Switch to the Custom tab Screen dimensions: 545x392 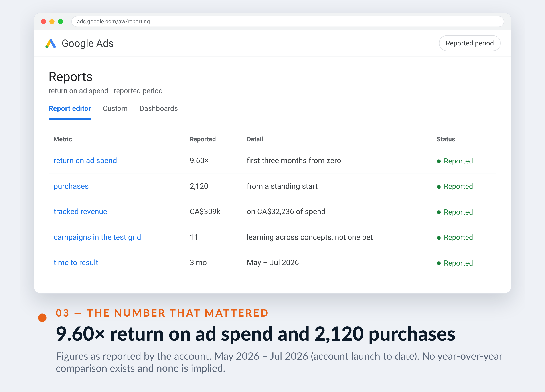(x=115, y=108)
